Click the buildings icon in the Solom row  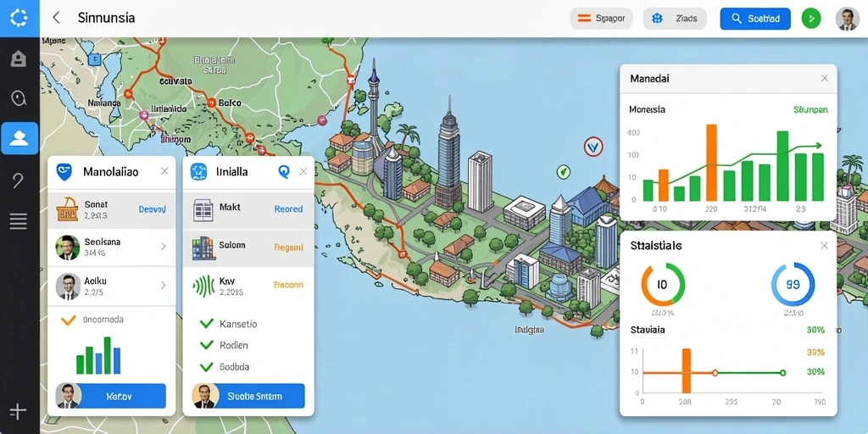[203, 248]
